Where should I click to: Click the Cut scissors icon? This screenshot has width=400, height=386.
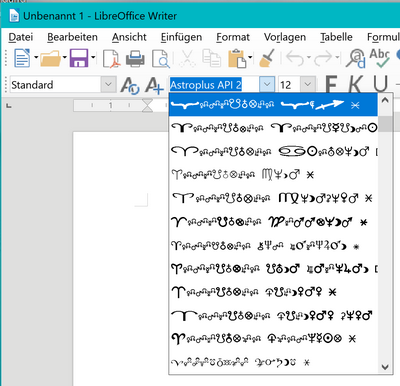click(187, 58)
